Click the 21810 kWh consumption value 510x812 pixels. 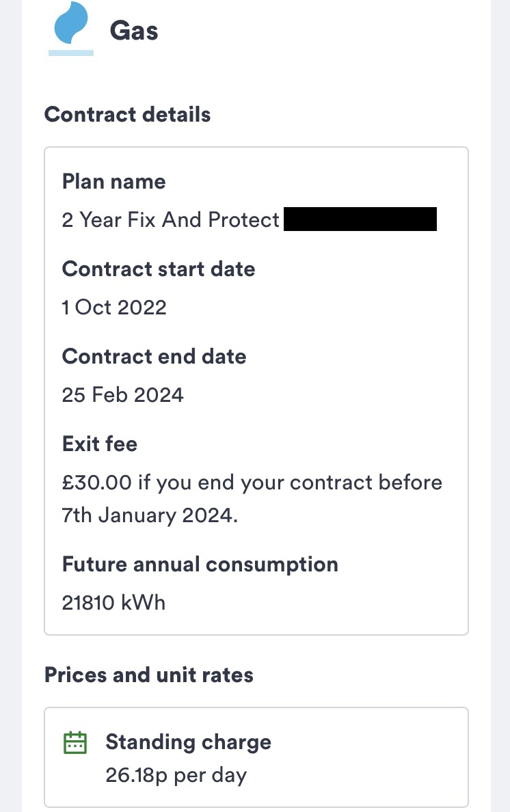113,603
